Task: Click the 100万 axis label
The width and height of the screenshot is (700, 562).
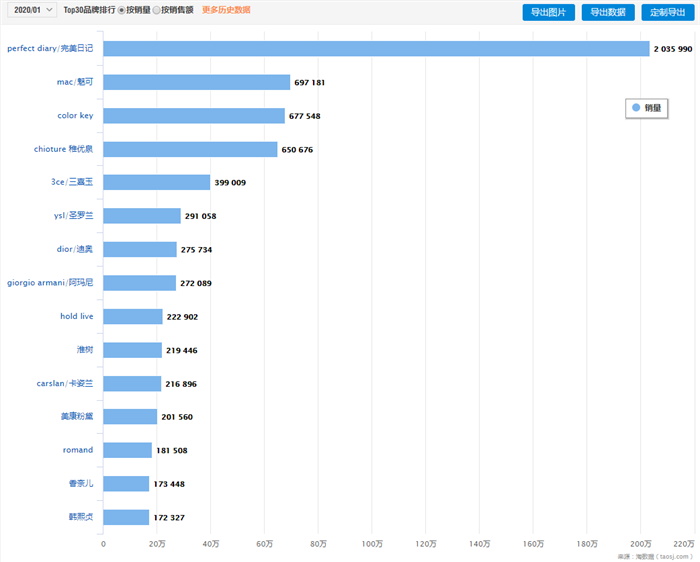Action: pyautogui.click(x=372, y=544)
